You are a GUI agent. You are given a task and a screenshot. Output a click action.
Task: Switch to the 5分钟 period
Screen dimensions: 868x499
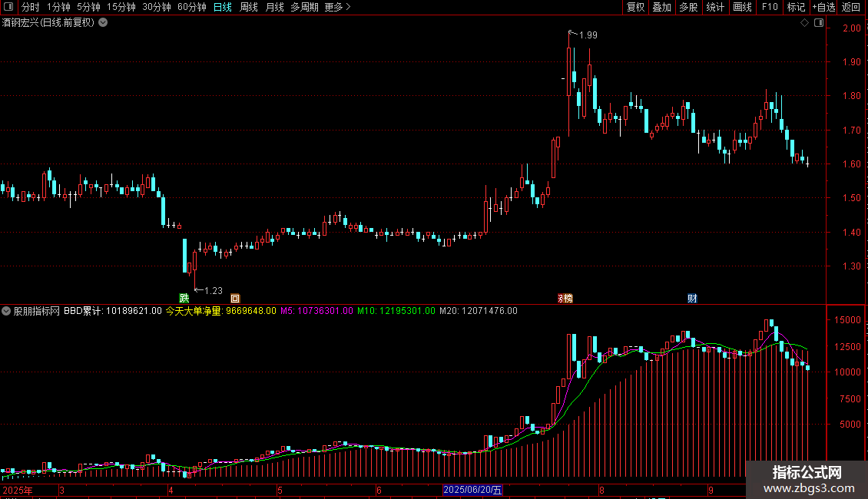88,7
